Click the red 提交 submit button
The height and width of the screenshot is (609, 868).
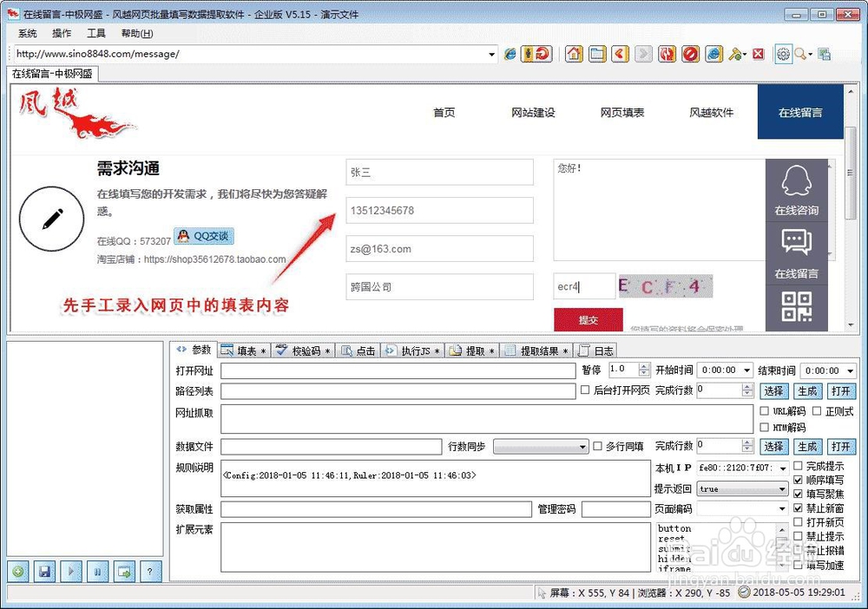coord(588,320)
